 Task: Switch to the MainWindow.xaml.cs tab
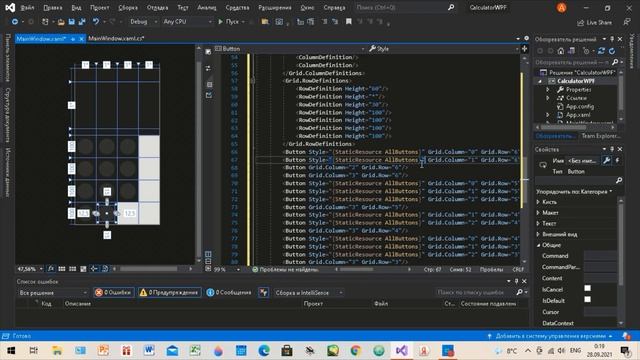[116, 38]
